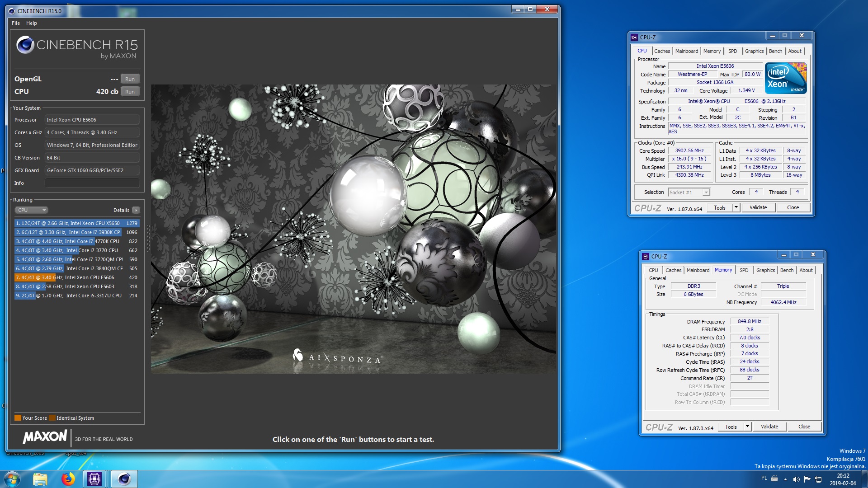Click the volume speaker tray icon
868x488 pixels.
pos(796,479)
